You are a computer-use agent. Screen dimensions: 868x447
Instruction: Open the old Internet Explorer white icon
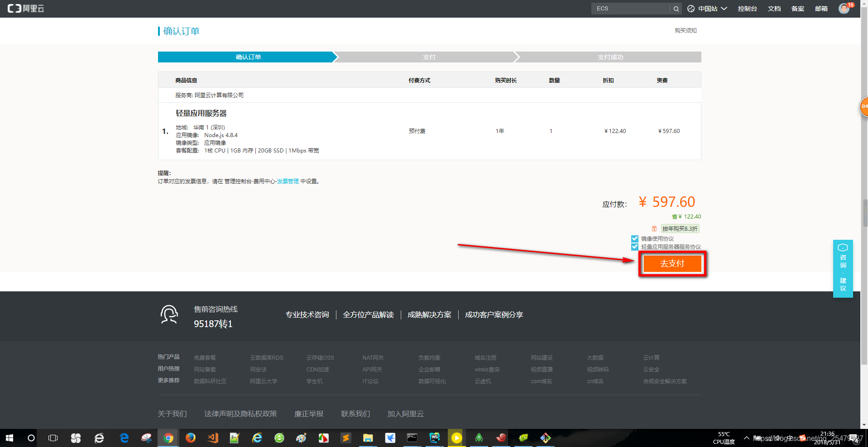(x=99, y=438)
